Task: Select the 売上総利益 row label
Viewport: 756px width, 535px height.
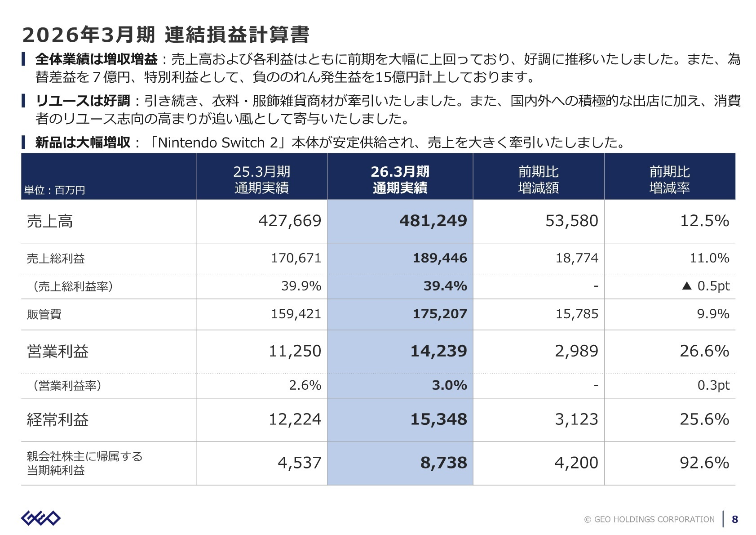Action: coord(56,259)
